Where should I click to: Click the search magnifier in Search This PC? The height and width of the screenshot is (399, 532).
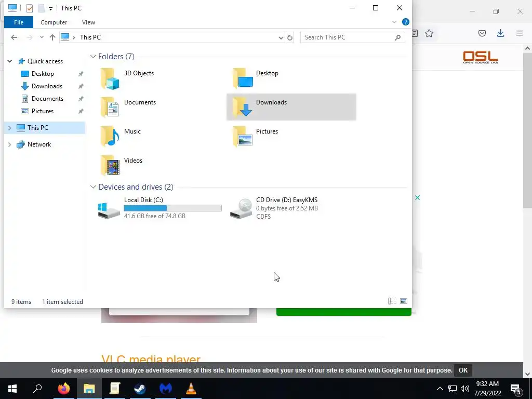[397, 37]
